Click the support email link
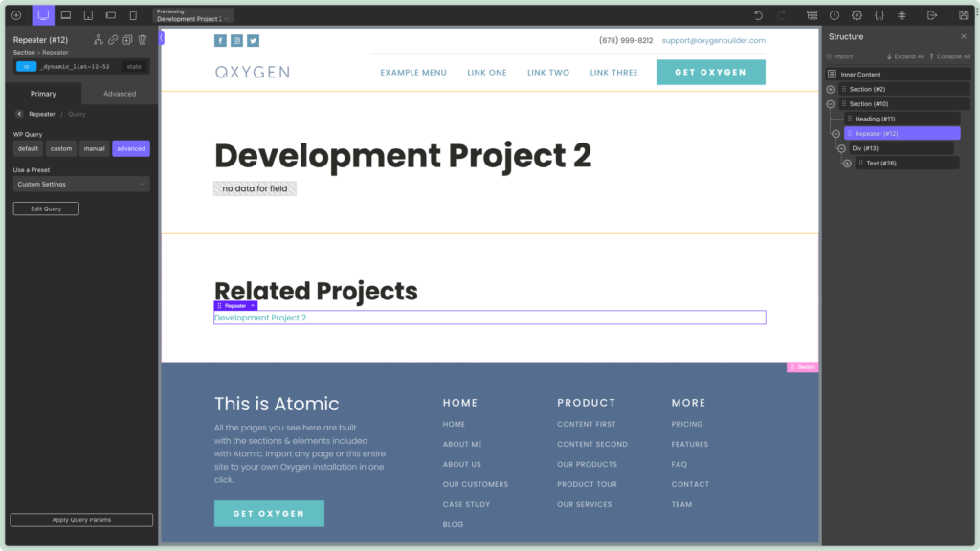Screen dimensions: 980x551 tap(713, 40)
